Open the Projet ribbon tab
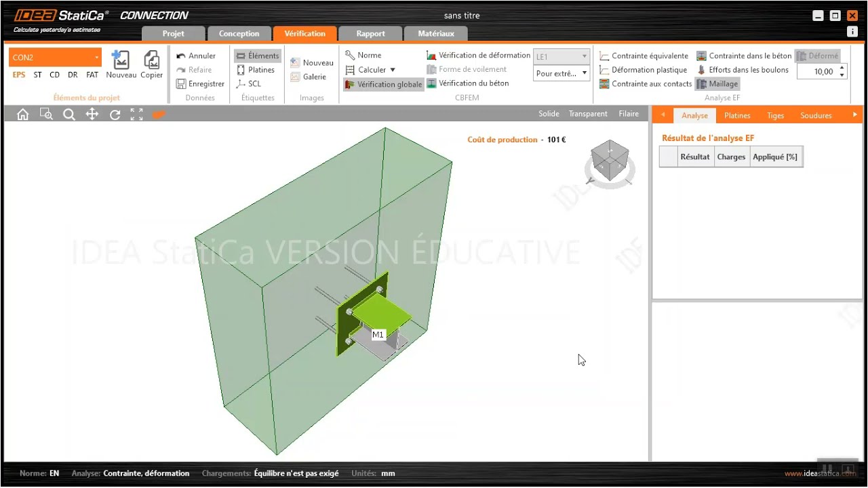868x488 pixels. pyautogui.click(x=174, y=34)
